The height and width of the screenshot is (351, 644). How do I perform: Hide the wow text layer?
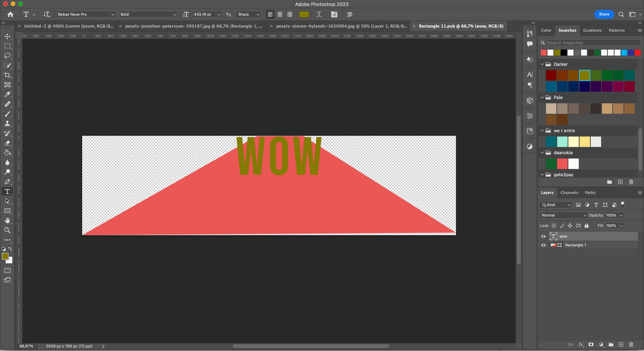(x=543, y=236)
